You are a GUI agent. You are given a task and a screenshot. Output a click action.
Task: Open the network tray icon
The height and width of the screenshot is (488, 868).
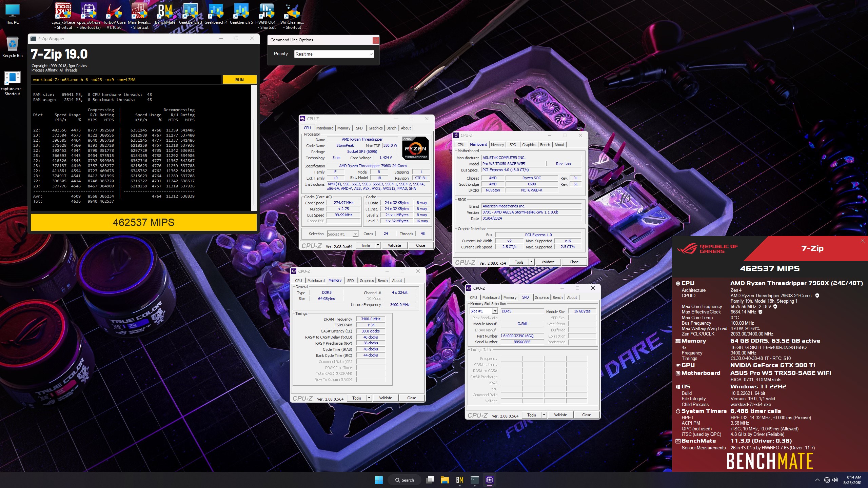[827, 480]
